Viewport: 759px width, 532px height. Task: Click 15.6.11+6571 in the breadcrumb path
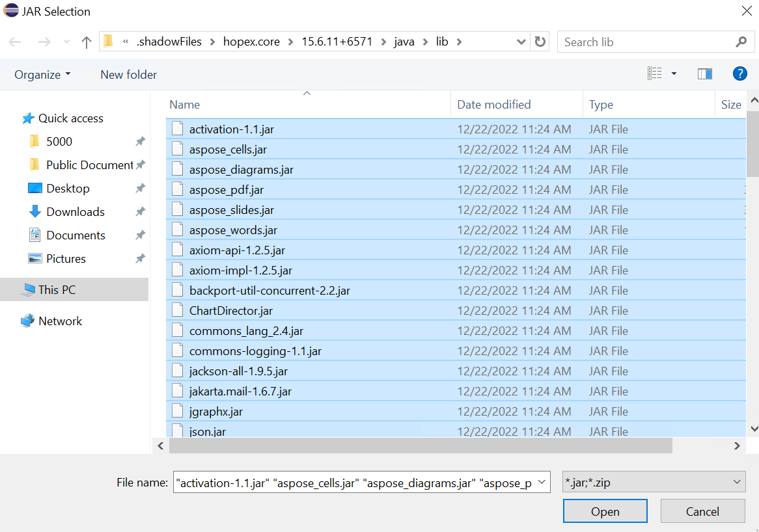pos(337,42)
